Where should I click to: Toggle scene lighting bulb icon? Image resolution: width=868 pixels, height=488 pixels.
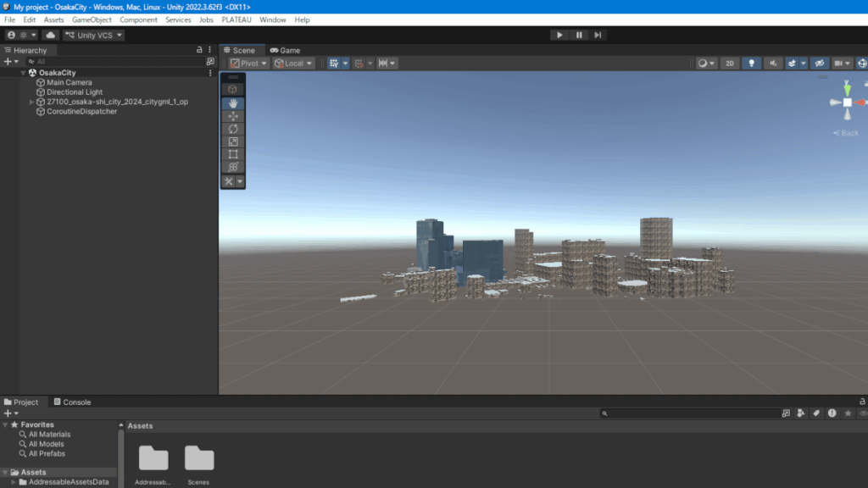[x=751, y=64]
